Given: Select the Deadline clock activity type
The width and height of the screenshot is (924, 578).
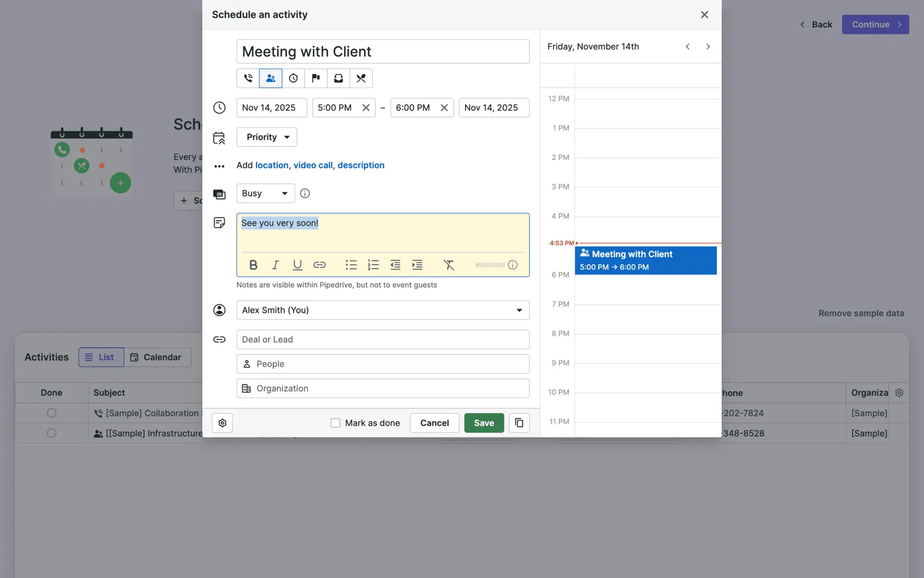Looking at the screenshot, I should 293,78.
